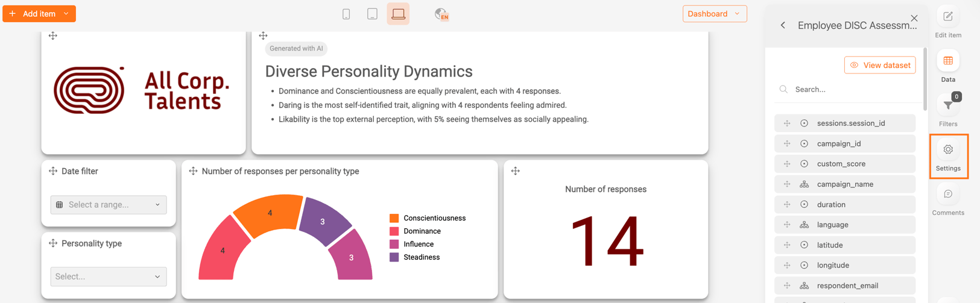Select the duration field
The image size is (980, 303).
click(845, 205)
